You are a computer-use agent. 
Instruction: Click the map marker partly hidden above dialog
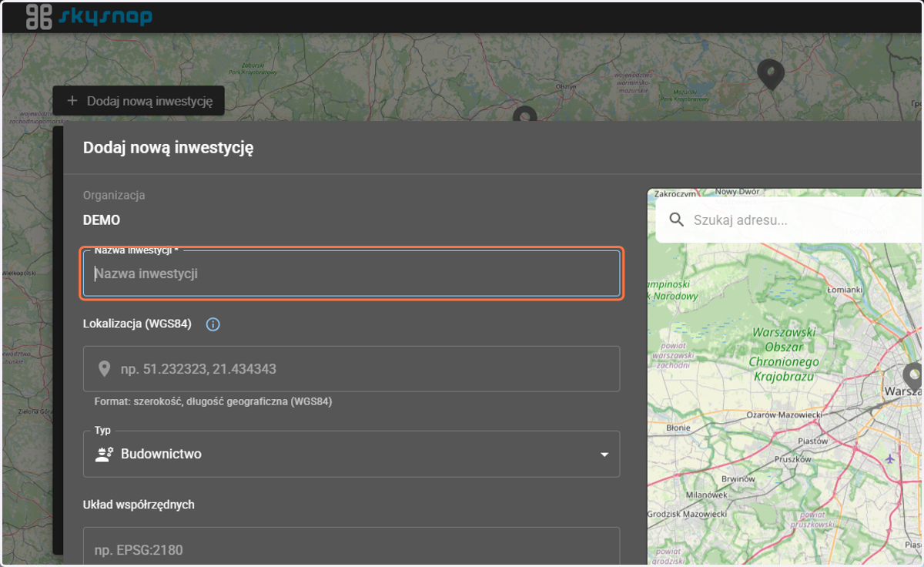pyautogui.click(x=524, y=114)
